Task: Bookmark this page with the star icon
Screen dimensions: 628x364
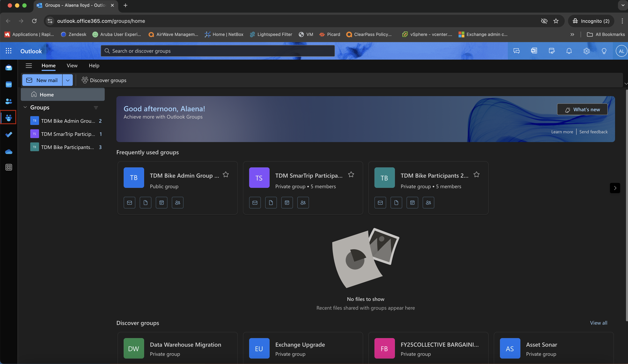Action: click(556, 21)
